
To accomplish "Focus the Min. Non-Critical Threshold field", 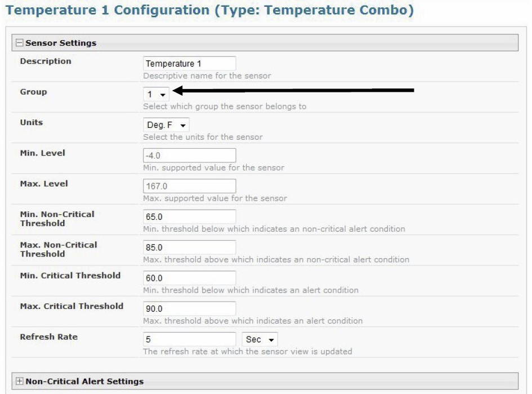I will coord(189,216).
